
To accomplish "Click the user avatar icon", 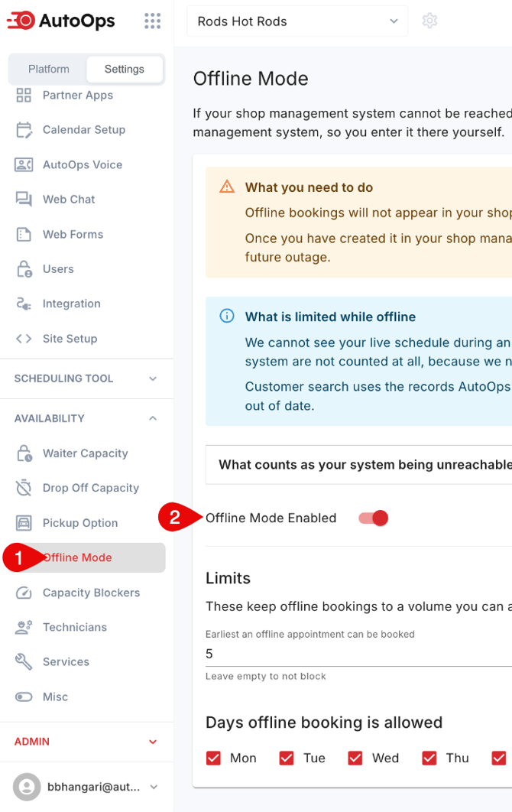I will pyautogui.click(x=27, y=787).
